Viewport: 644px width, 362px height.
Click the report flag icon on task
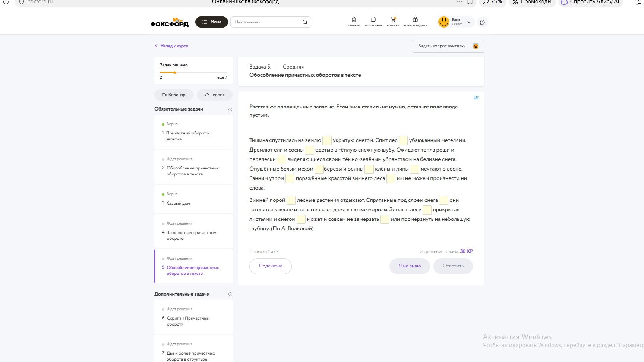pyautogui.click(x=476, y=98)
